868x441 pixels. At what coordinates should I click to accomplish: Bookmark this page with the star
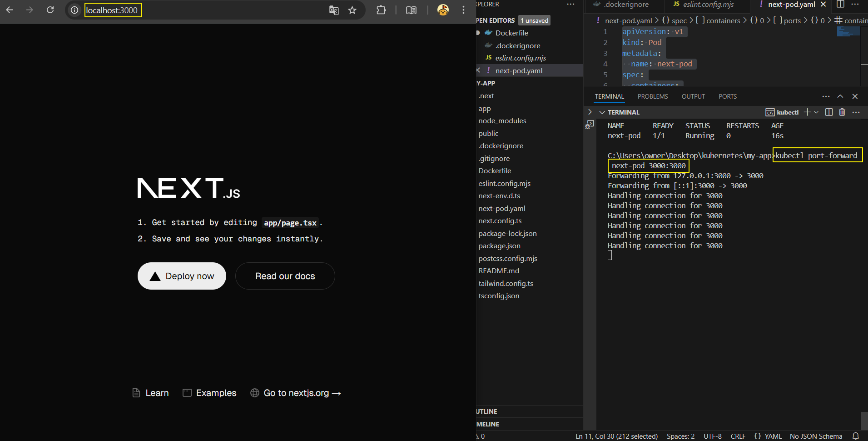point(352,10)
